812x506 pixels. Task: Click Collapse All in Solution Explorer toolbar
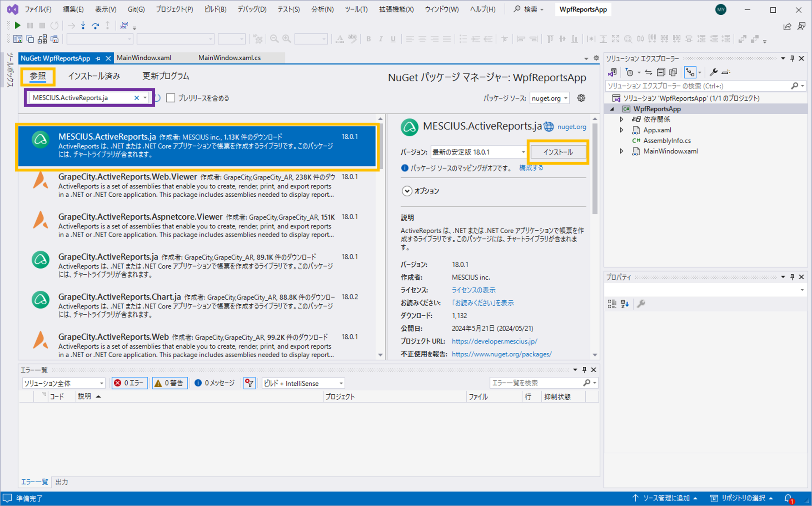click(661, 72)
